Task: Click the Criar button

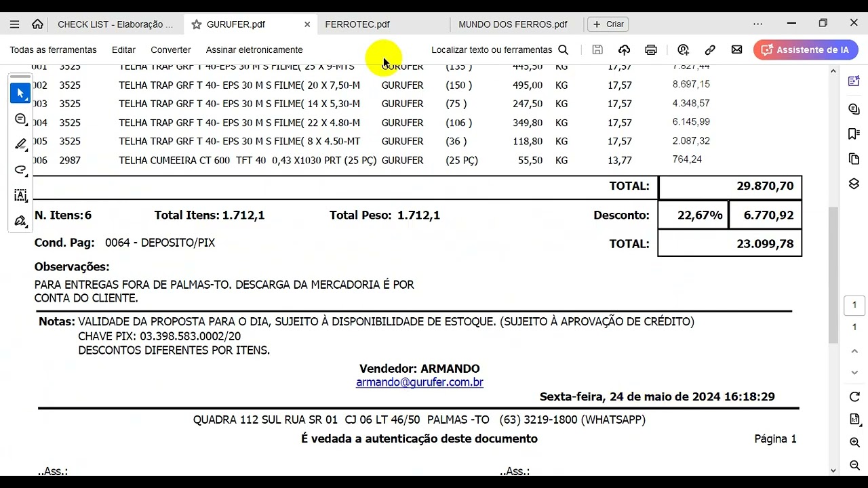Action: coord(608,24)
